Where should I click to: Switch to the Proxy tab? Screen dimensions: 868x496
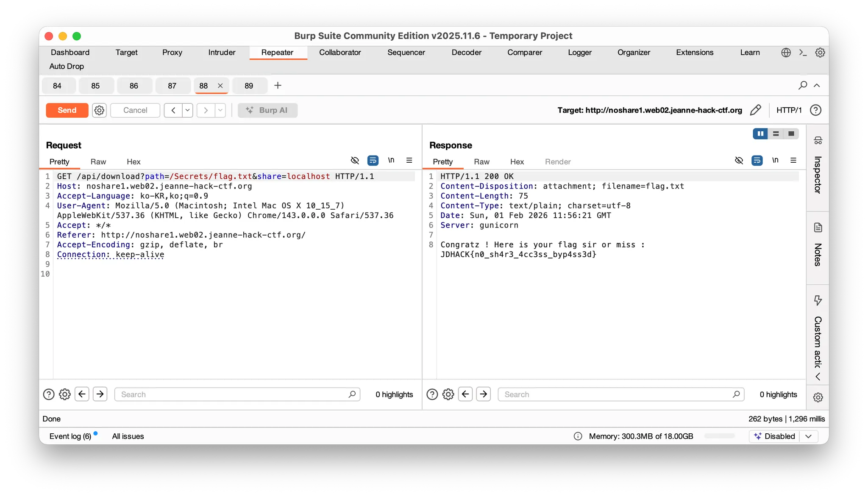click(172, 53)
